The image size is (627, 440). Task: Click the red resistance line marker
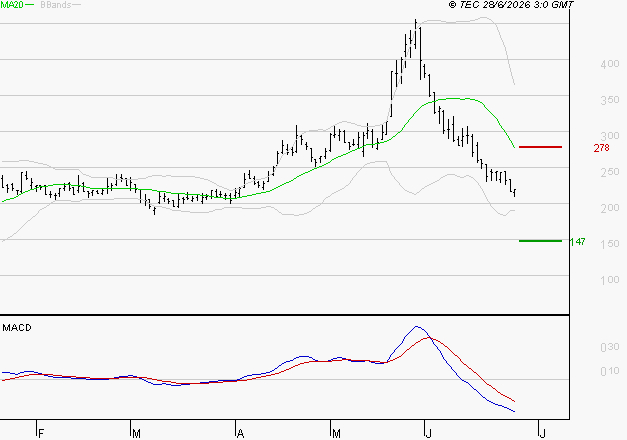[540, 147]
